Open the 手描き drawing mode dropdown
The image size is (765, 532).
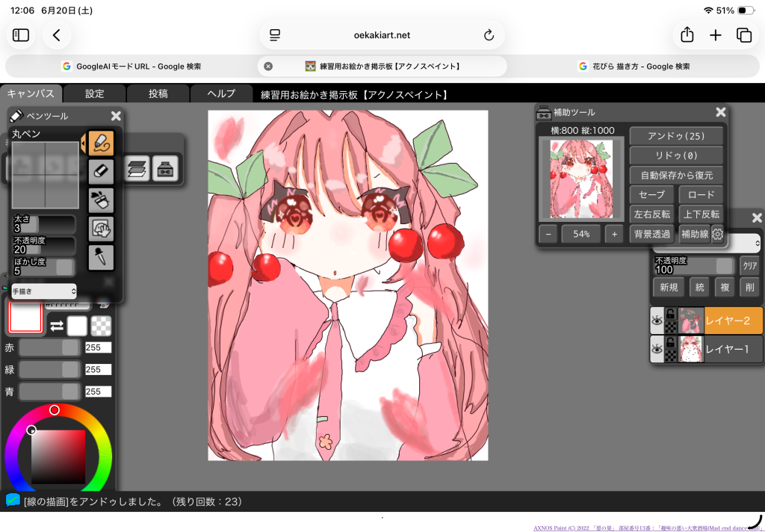pyautogui.click(x=44, y=291)
